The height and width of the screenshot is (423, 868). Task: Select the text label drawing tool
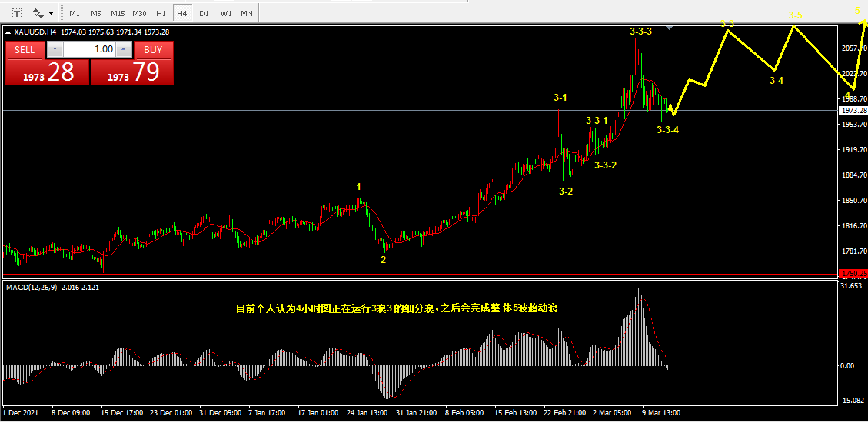16,12
